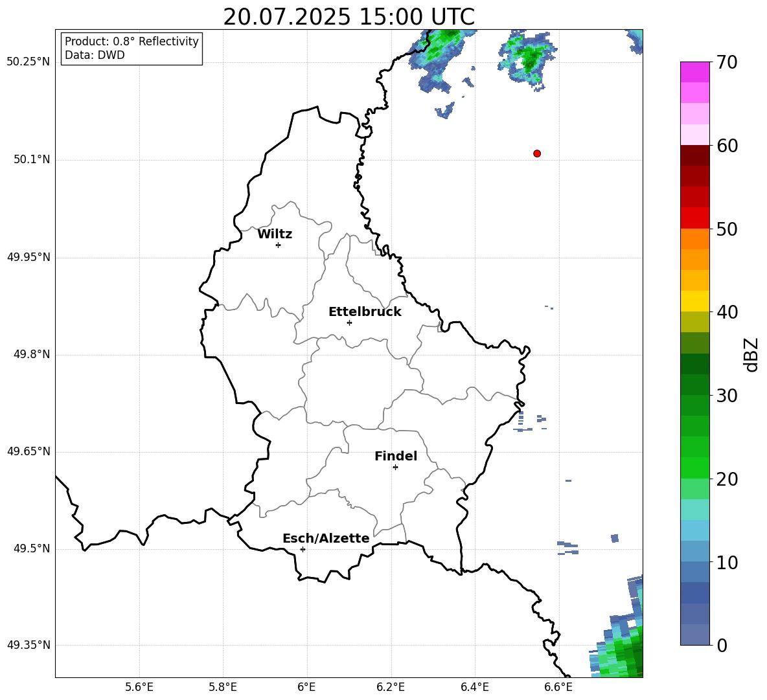767x700 pixels.
Task: Click the Findel city label
Action: pos(396,456)
